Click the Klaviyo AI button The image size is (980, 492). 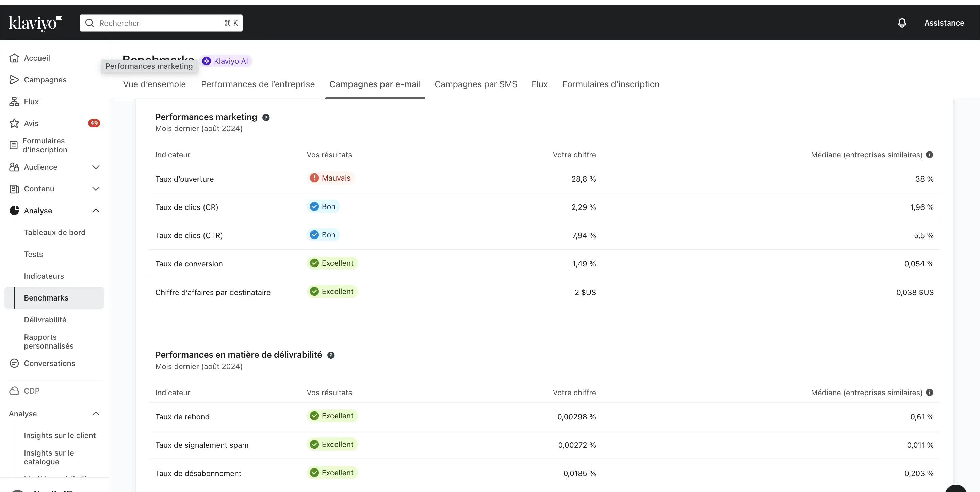226,61
